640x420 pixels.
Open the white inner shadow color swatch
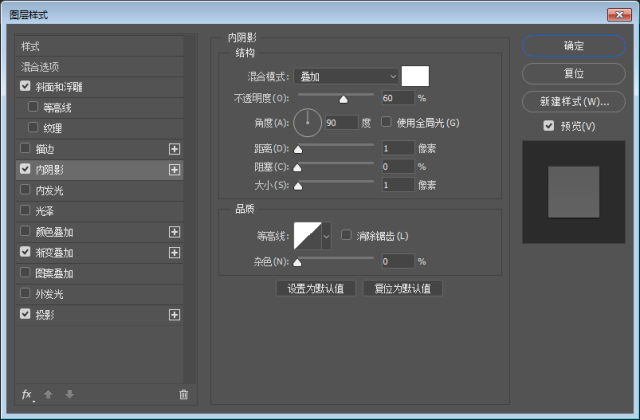(x=415, y=76)
